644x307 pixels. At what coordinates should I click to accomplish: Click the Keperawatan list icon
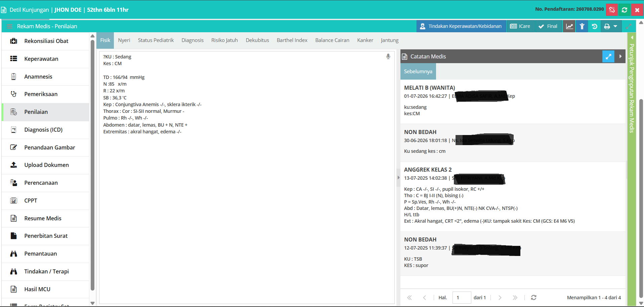tap(13, 59)
